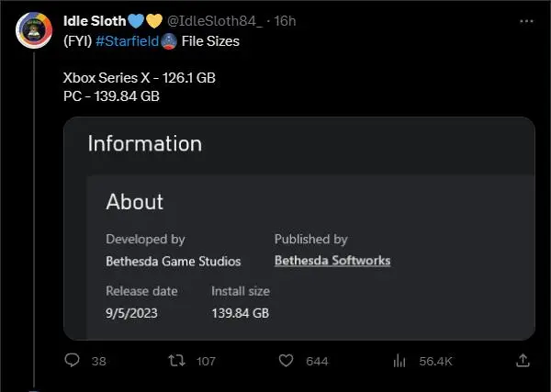Click the @IdleSloth84_ handle
This screenshot has width=551, height=392.
214,20
